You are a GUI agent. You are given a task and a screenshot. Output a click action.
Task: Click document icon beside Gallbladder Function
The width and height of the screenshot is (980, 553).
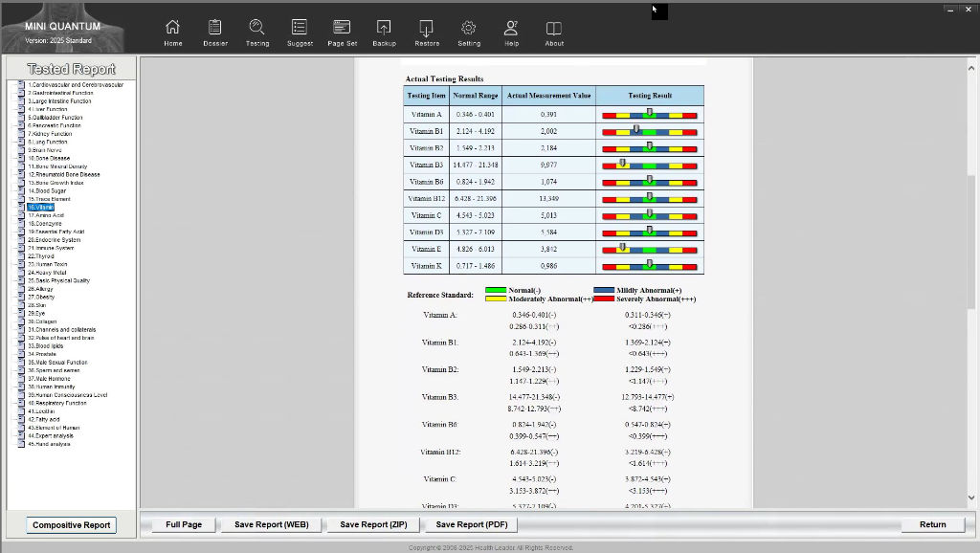point(21,117)
